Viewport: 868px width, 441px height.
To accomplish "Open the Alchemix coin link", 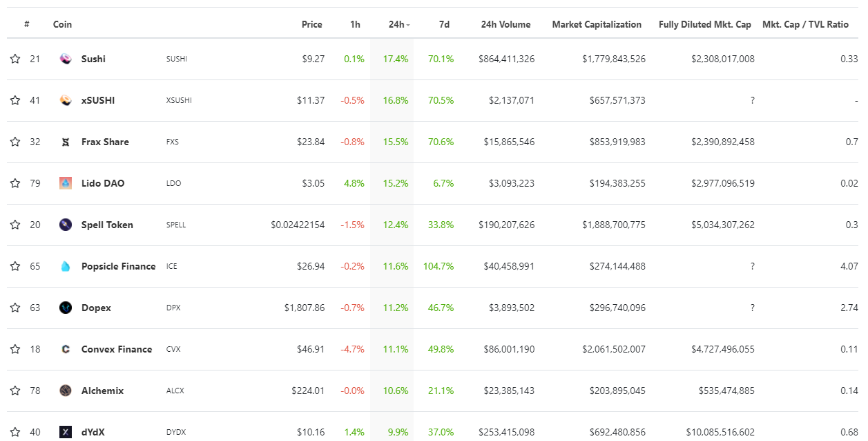I will pyautogui.click(x=102, y=391).
